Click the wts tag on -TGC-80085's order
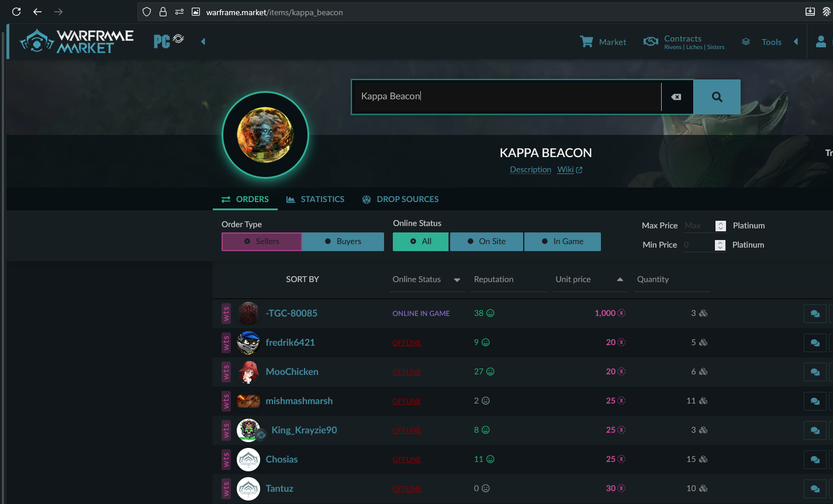 [x=226, y=314]
